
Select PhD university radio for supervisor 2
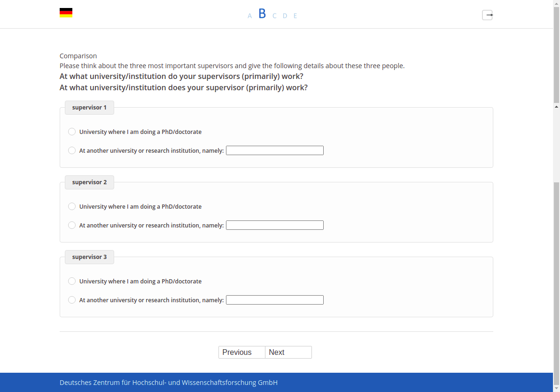(72, 206)
